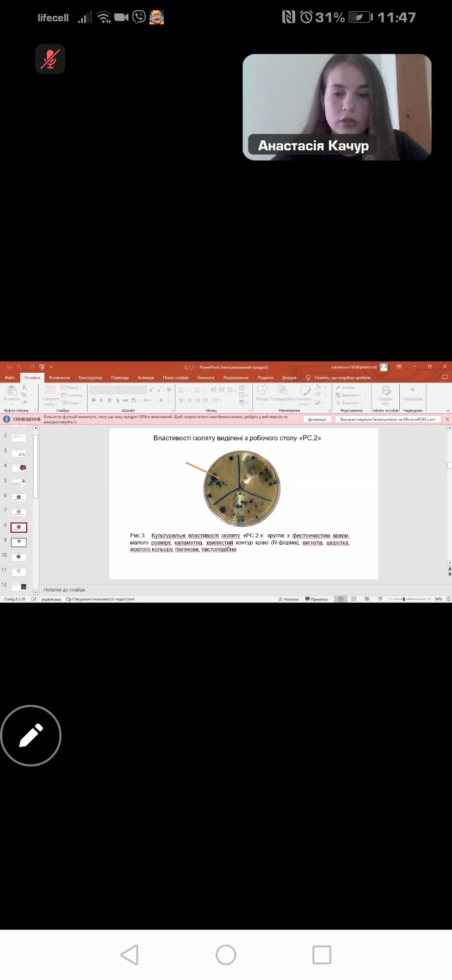Click the Создать PDF Adobe Acrobat icon
This screenshot has height=980, width=452.
[x=386, y=393]
